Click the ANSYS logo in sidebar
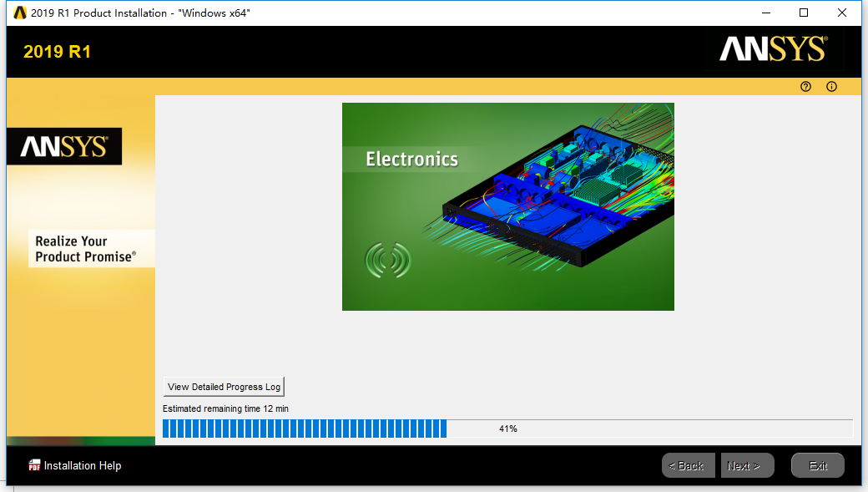Screen dimensions: 868x492 coord(64,147)
